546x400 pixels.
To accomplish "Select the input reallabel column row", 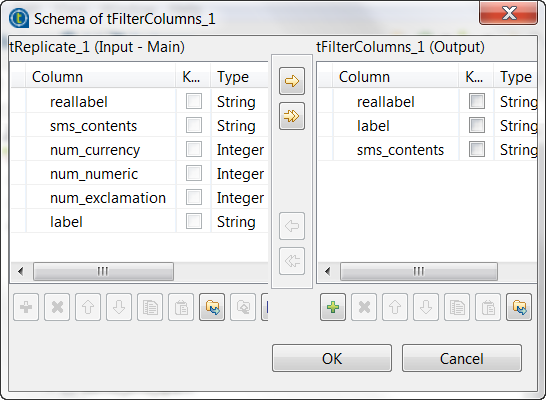I will [139, 102].
